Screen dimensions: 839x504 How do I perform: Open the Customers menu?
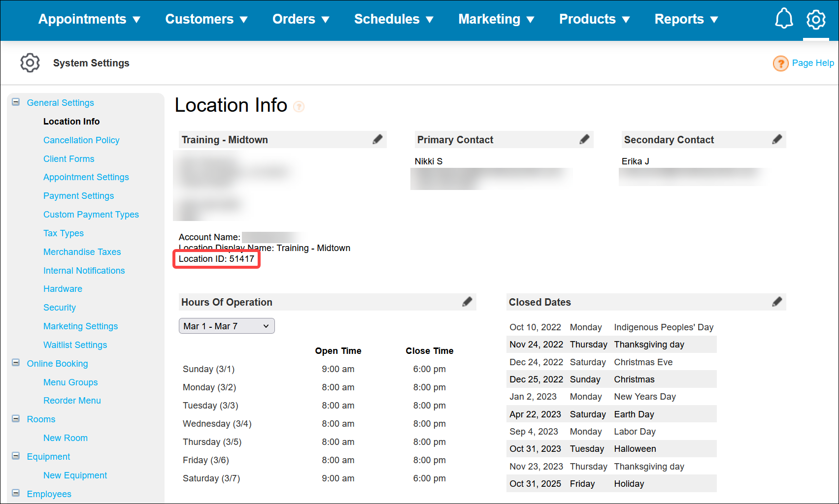(206, 19)
